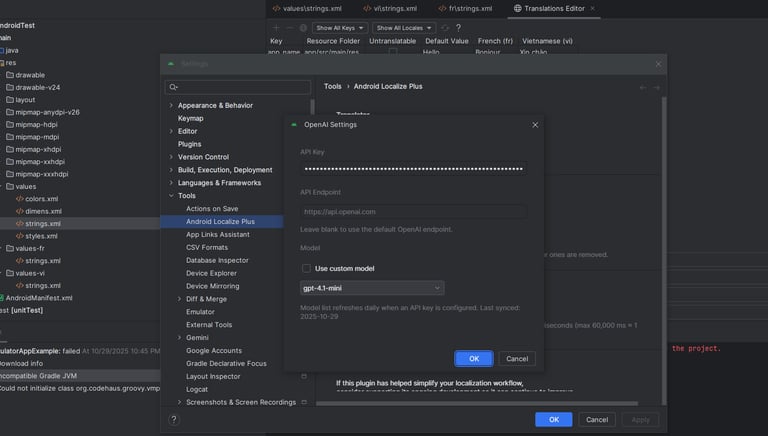768x436 pixels.
Task: Expand Build, Execution, Deployment group
Action: [171, 170]
